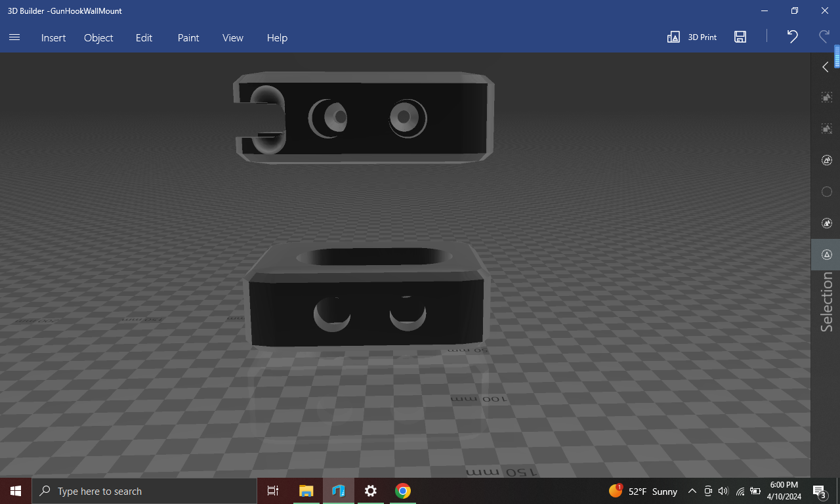Open the Object menu

(x=98, y=37)
